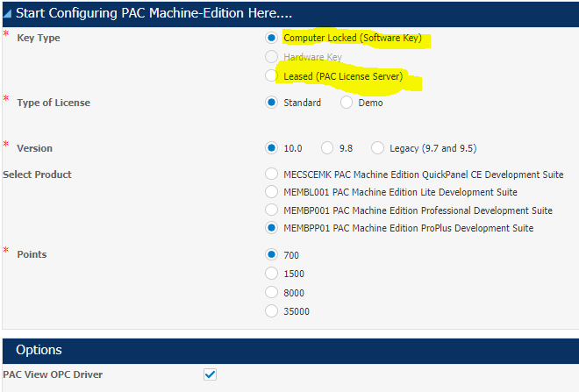The height and width of the screenshot is (392, 579).
Task: Collapse the Start Configuring PAC Machine-Edition section
Action: coord(7,14)
